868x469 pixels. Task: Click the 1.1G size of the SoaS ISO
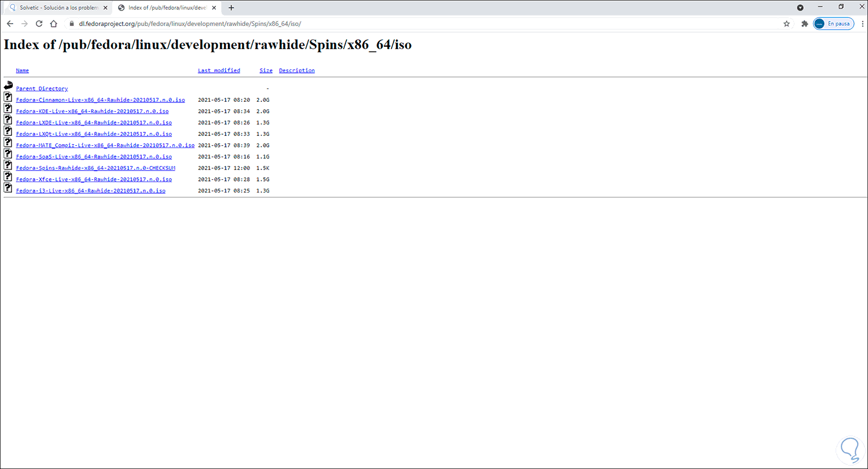coord(263,157)
